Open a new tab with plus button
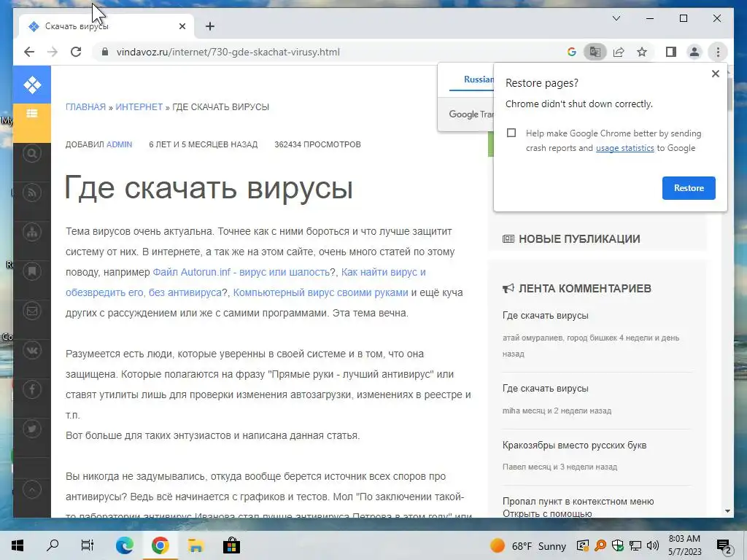The image size is (747, 560). (x=210, y=26)
